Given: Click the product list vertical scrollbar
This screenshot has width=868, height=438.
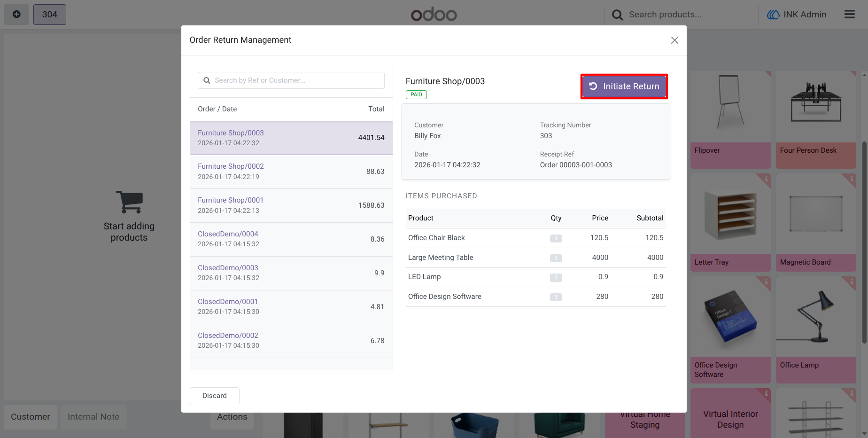Looking at the screenshot, I should pos(864,242).
